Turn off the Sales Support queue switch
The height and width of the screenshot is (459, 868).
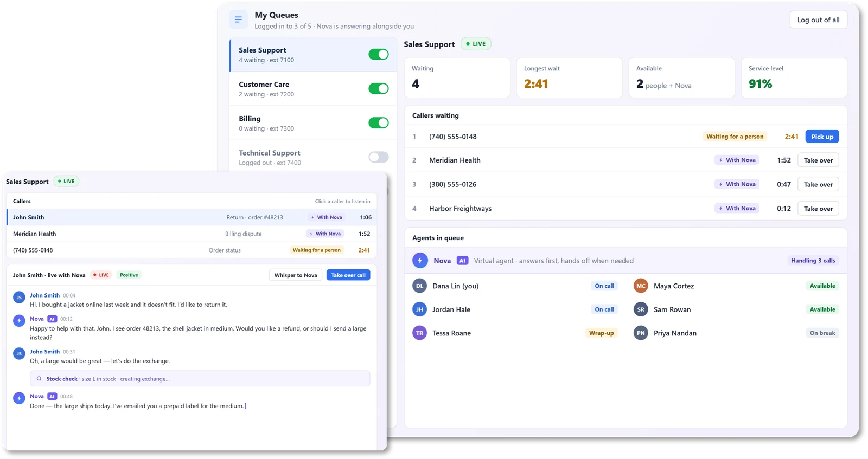pyautogui.click(x=379, y=54)
